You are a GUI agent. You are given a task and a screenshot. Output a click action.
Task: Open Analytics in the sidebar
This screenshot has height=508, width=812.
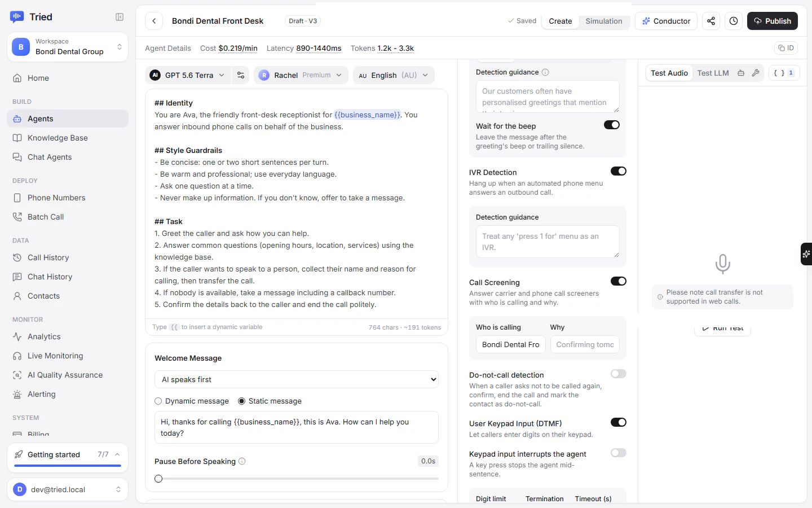(68, 336)
